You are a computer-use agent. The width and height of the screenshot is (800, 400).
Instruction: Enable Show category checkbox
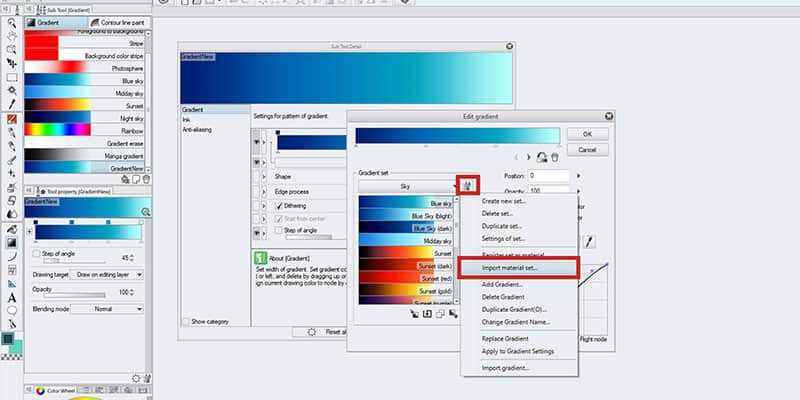click(x=186, y=321)
